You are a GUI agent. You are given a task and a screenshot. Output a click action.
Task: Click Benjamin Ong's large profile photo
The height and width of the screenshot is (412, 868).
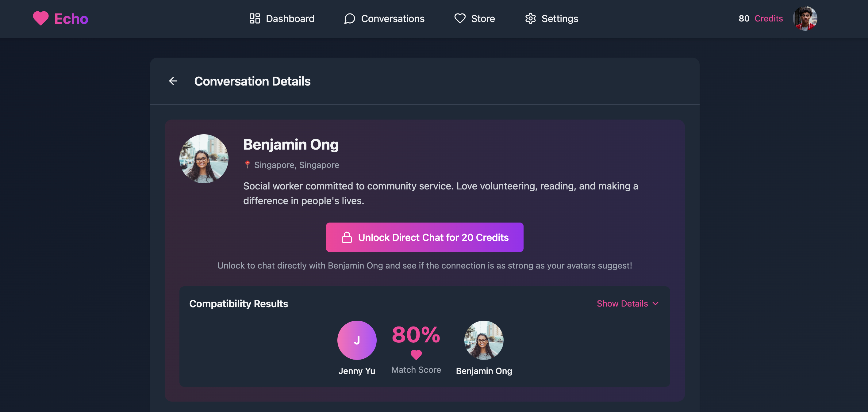tap(204, 159)
